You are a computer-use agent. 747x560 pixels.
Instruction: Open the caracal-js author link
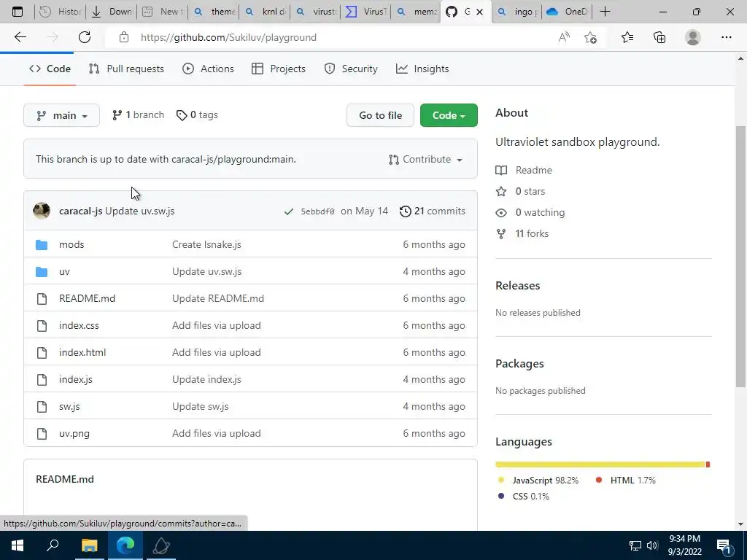click(80, 211)
